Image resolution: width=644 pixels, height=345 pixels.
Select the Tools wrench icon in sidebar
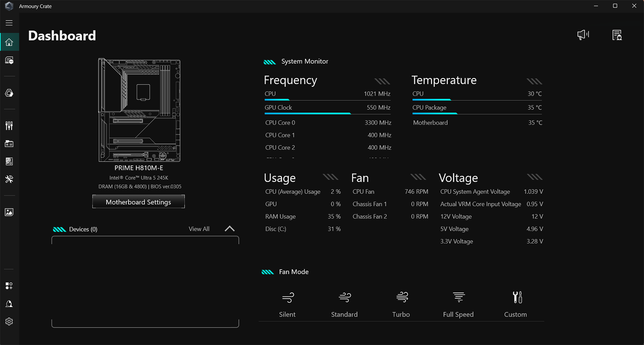coord(9,179)
